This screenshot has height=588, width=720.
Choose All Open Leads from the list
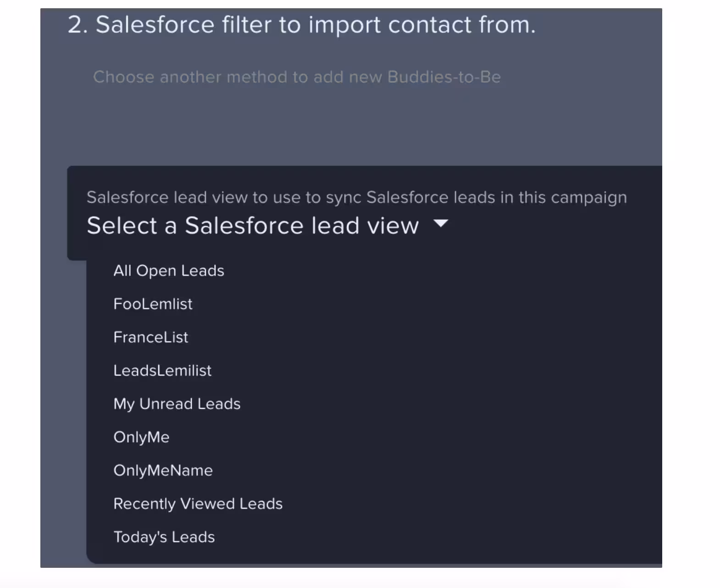pos(168,271)
